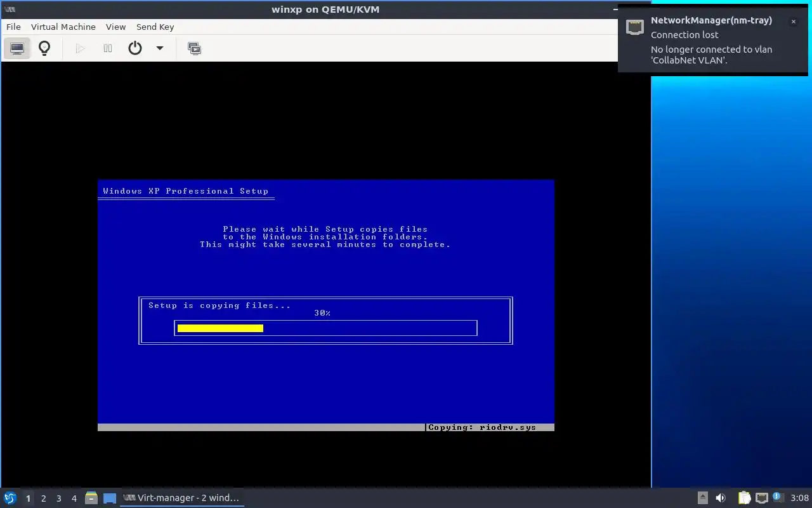The height and width of the screenshot is (508, 812).
Task: Open the network manager tray icon
Action: tap(762, 498)
